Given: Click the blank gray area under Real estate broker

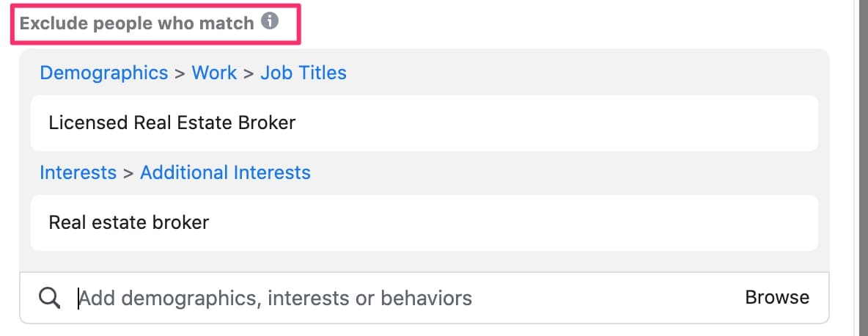Looking at the screenshot, I should (424, 261).
